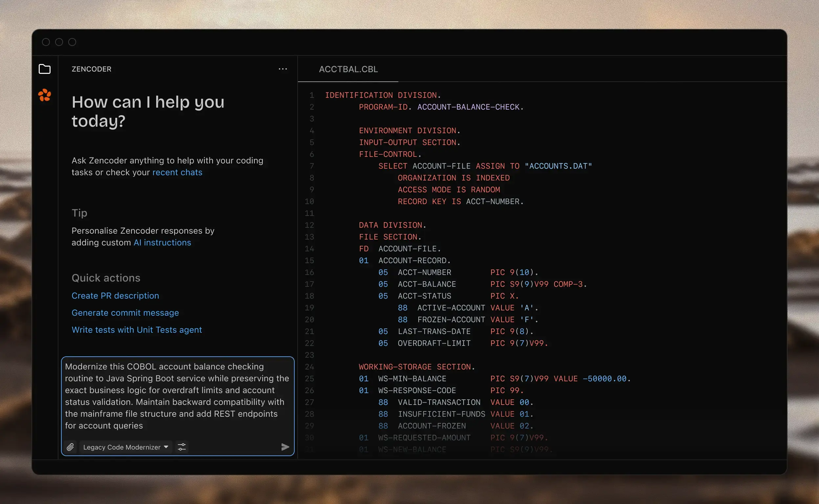Click the COMP-3 keyword on line 17
Viewport: 819px width, 504px height.
click(568, 284)
